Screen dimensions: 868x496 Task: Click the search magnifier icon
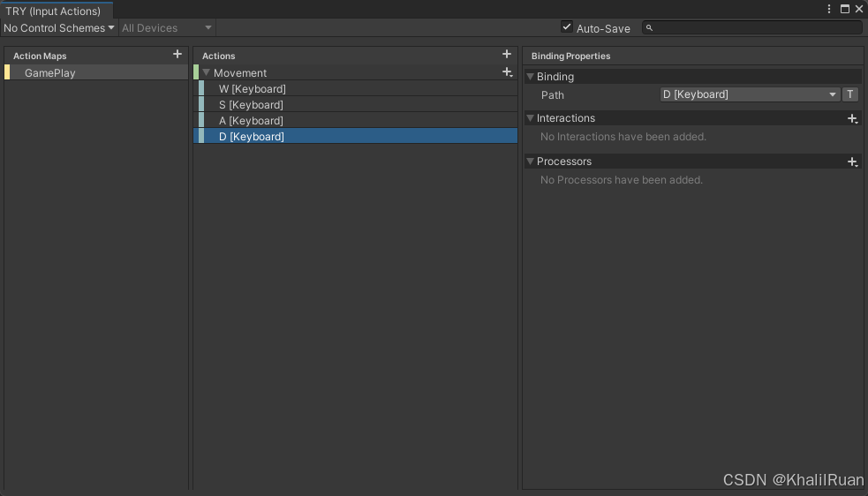click(x=649, y=27)
